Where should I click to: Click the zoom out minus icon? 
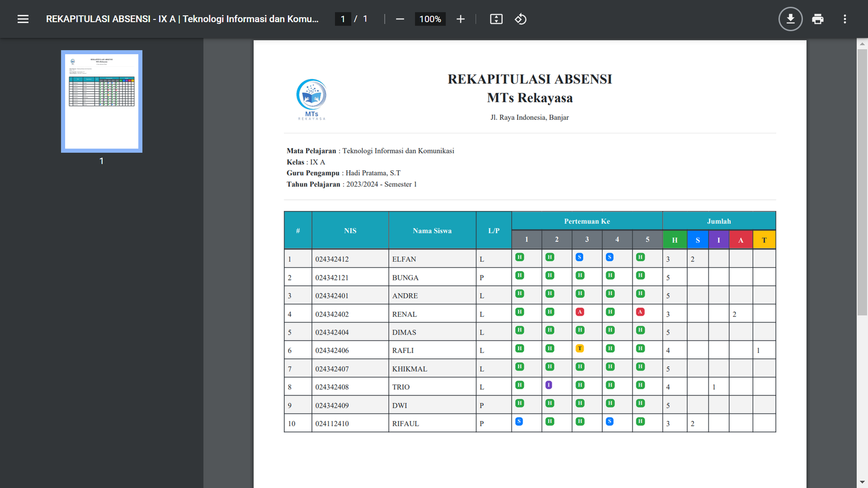pos(400,19)
